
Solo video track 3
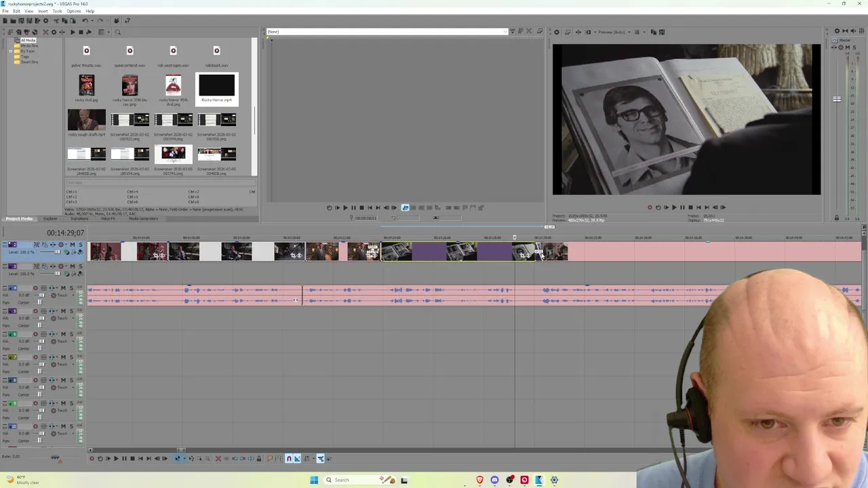81,266
